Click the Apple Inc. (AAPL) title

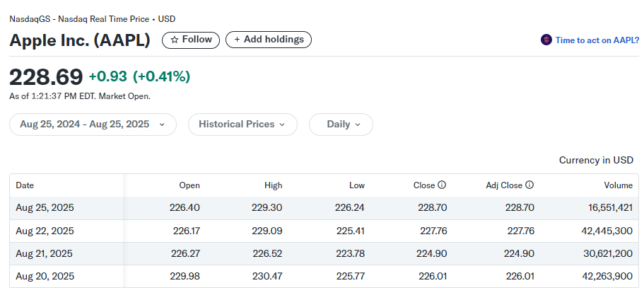pos(80,40)
